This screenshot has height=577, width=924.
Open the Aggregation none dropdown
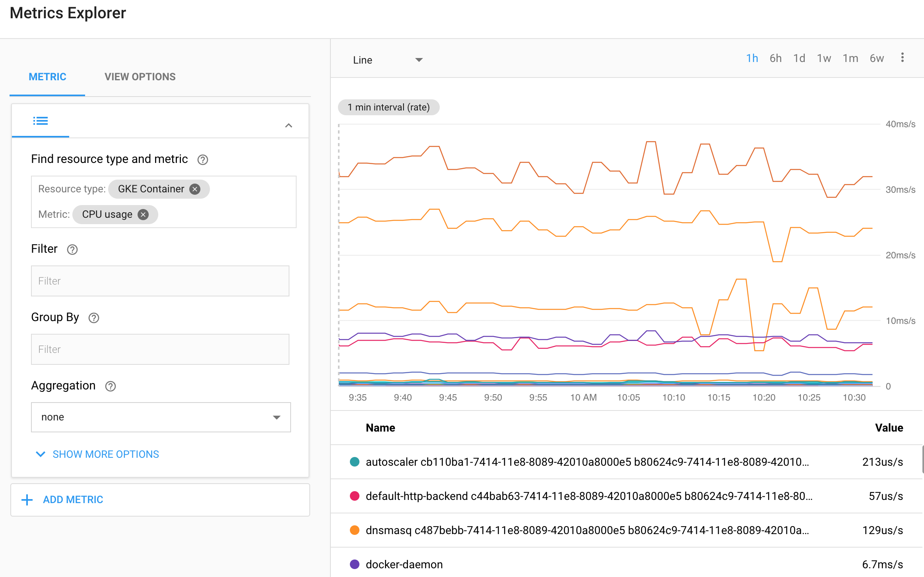(x=161, y=417)
